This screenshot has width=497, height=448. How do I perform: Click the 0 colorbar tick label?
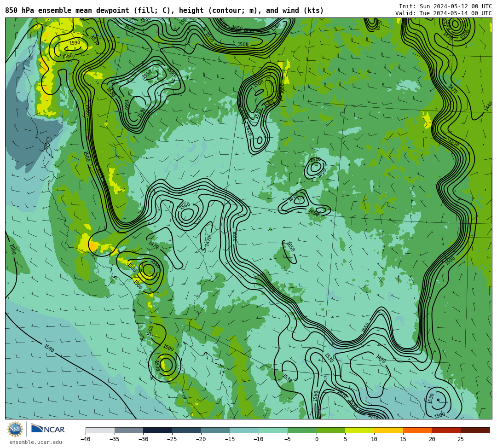point(317,439)
